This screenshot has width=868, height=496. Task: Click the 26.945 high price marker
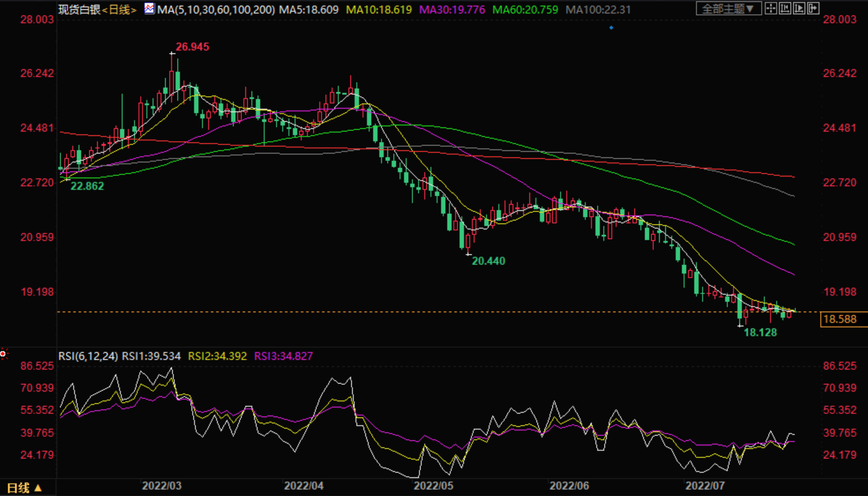(x=192, y=47)
